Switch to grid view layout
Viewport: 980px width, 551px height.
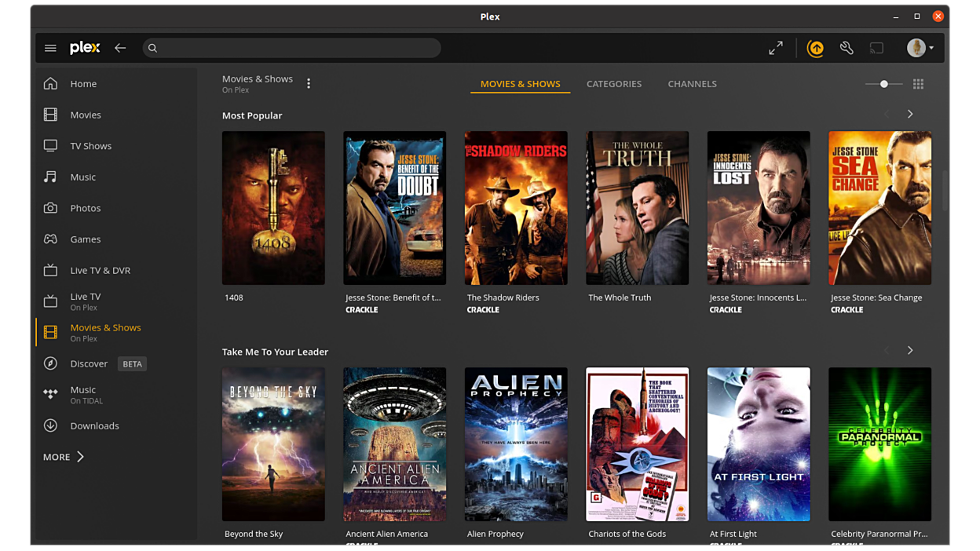(x=918, y=83)
